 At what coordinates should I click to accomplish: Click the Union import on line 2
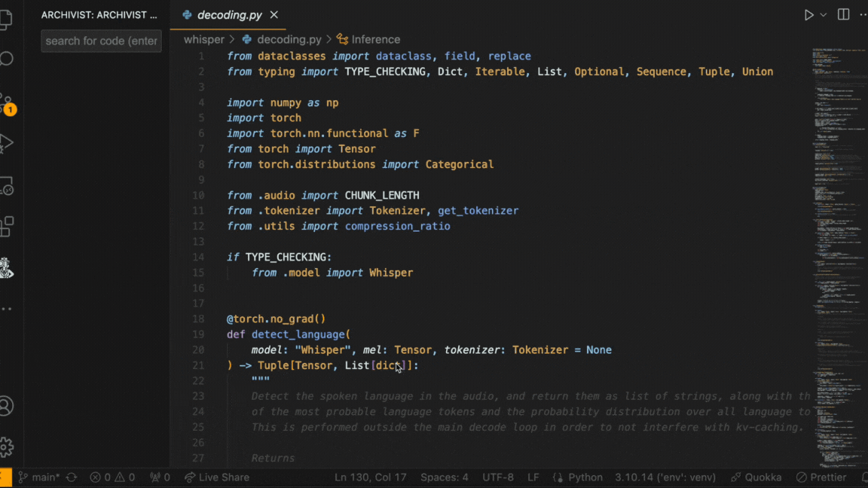757,72
